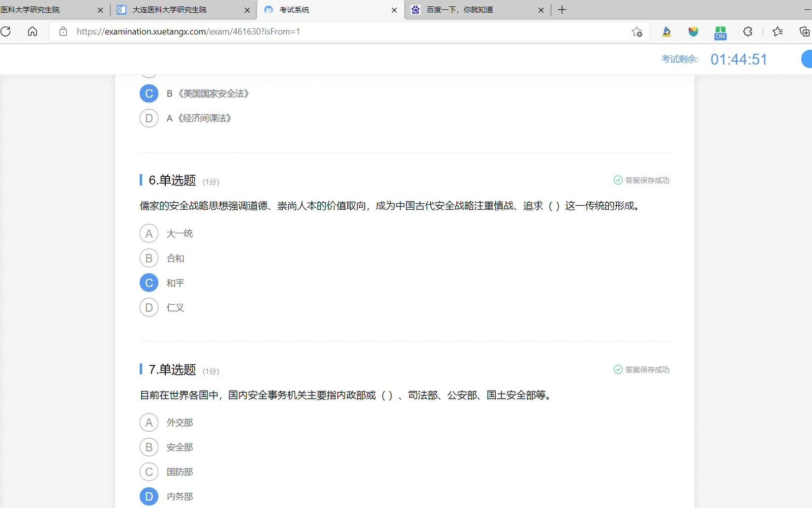Click the 7.单选题 heading
The image size is (812, 508).
172,370
